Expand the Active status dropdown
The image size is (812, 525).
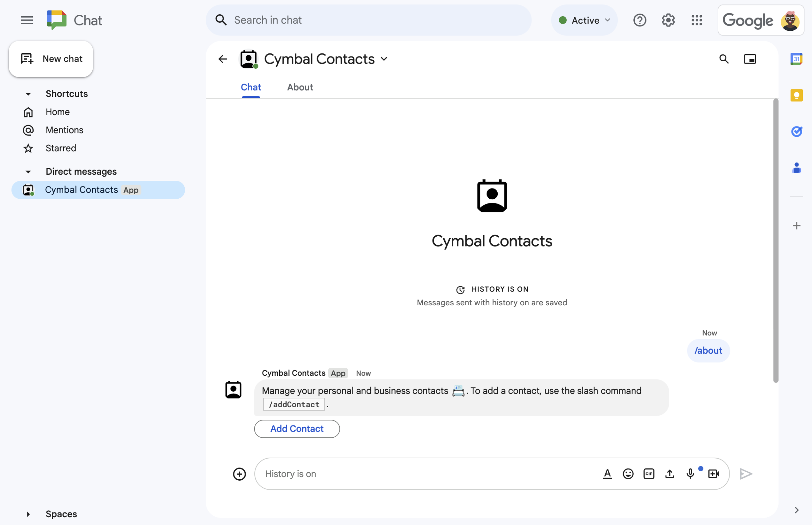point(584,20)
